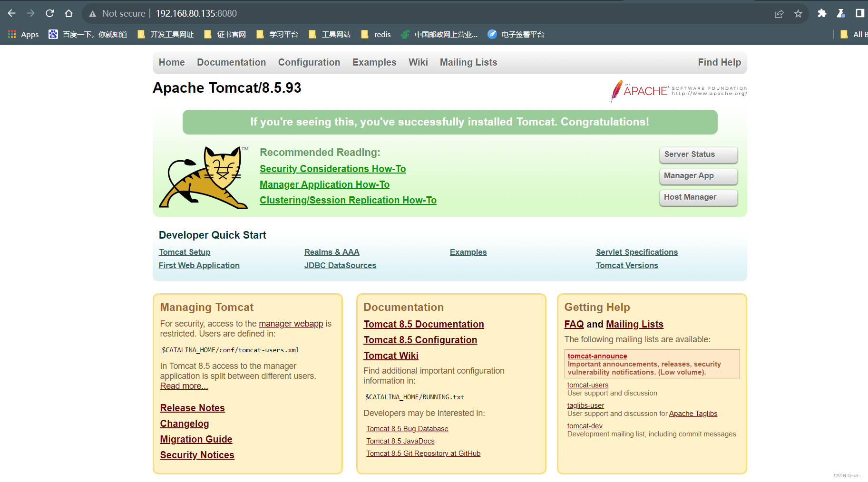This screenshot has width=868, height=482.
Task: Open the Chrome labs flask icon
Action: point(841,13)
